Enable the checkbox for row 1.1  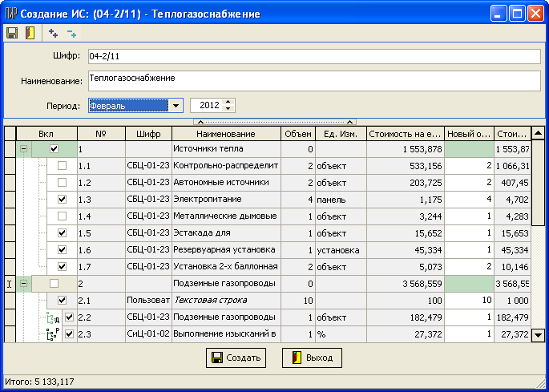pyautogui.click(x=62, y=166)
